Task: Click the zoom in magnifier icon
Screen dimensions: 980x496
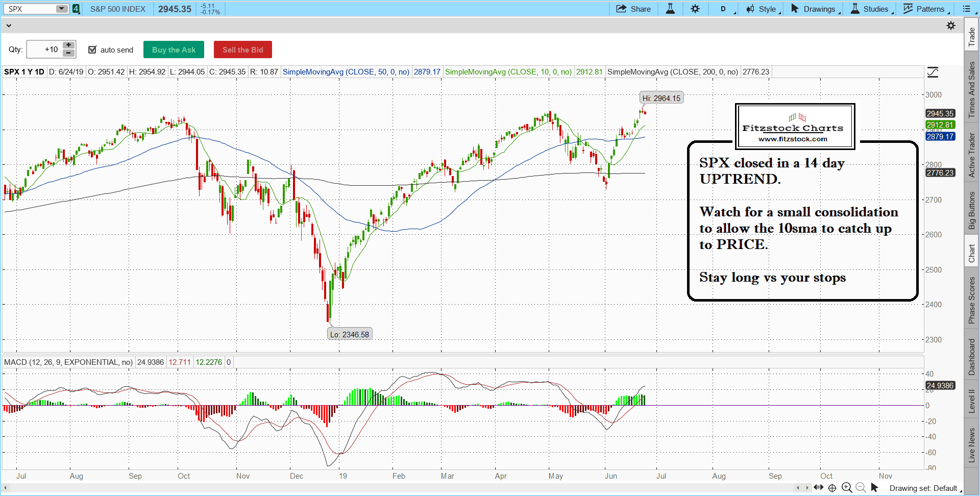Action: [x=847, y=488]
